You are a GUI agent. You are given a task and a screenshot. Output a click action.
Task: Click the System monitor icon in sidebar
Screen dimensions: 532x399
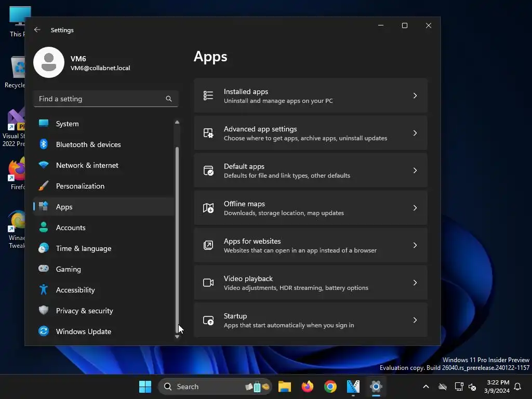click(x=44, y=124)
